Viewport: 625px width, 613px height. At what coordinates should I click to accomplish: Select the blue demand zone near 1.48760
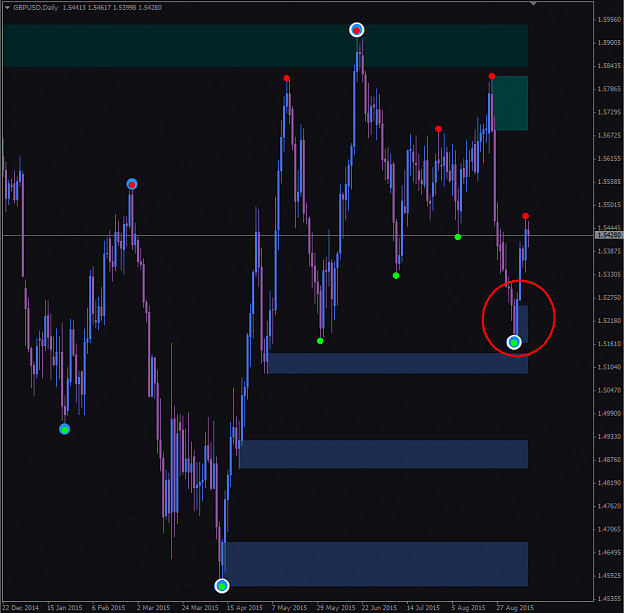pos(384,454)
